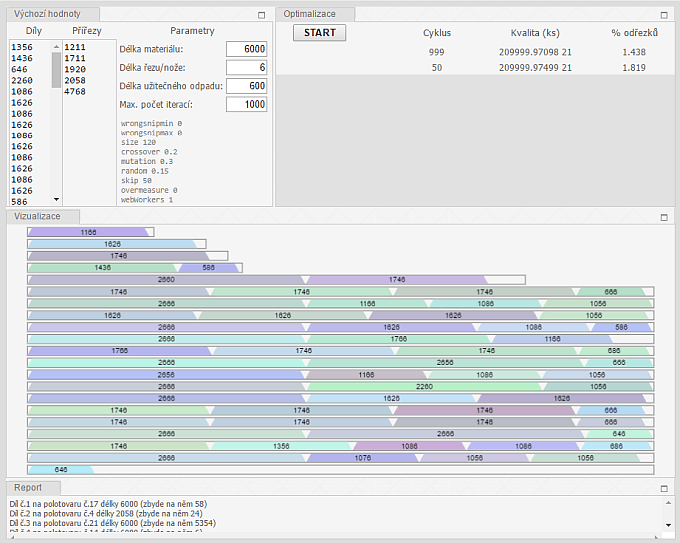This screenshot has width=680, height=543.
Task: Select the Optimalizace tab
Action: pyautogui.click(x=315, y=14)
